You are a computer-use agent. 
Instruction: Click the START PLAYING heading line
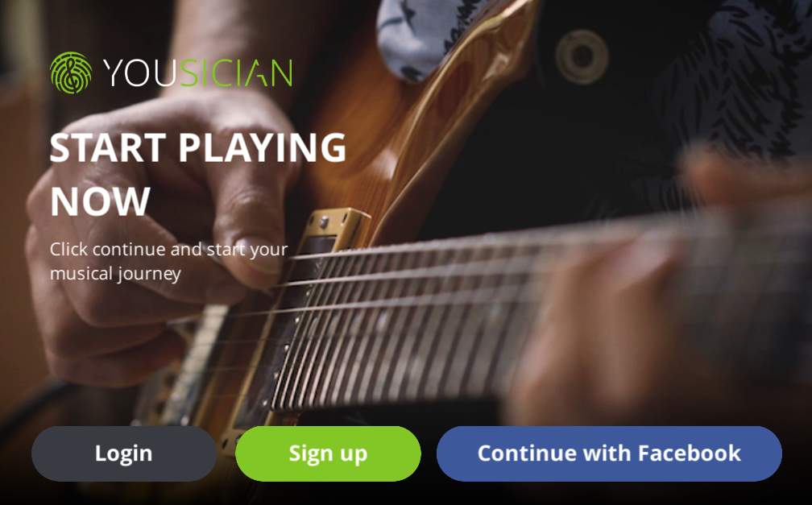[198, 148]
